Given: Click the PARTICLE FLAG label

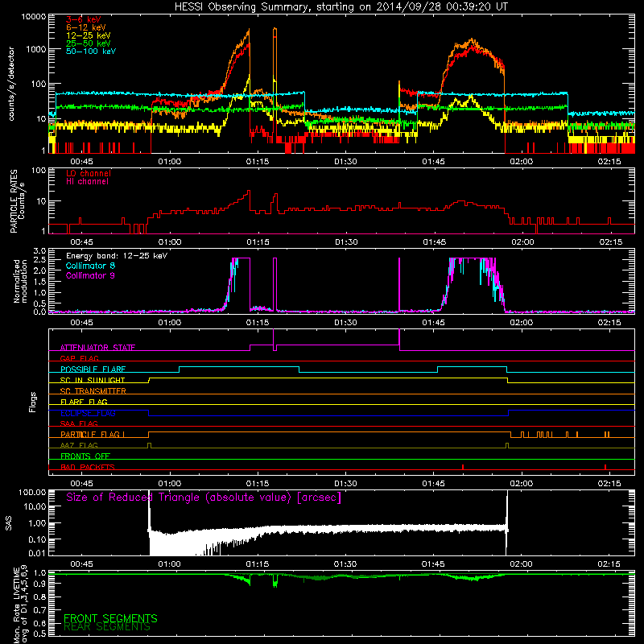Looking at the screenshot, I should 93,435.
